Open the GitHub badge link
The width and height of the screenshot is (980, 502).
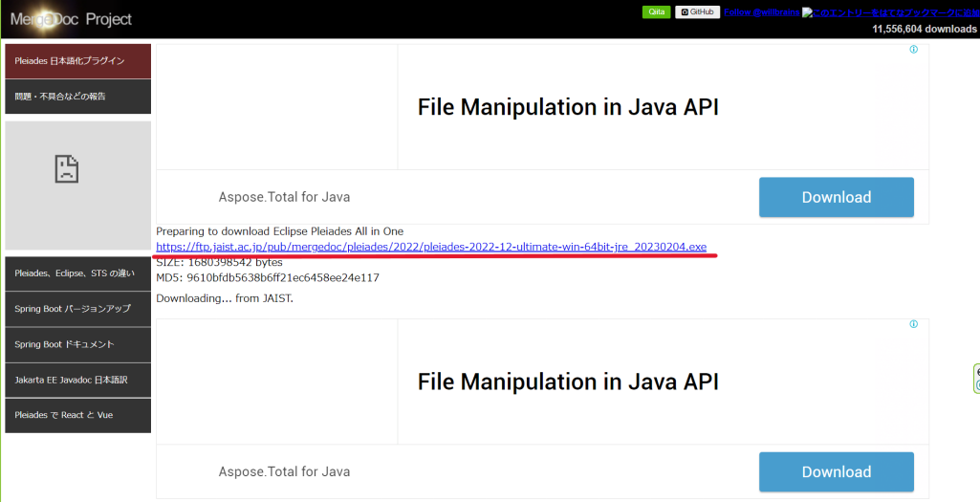(698, 11)
